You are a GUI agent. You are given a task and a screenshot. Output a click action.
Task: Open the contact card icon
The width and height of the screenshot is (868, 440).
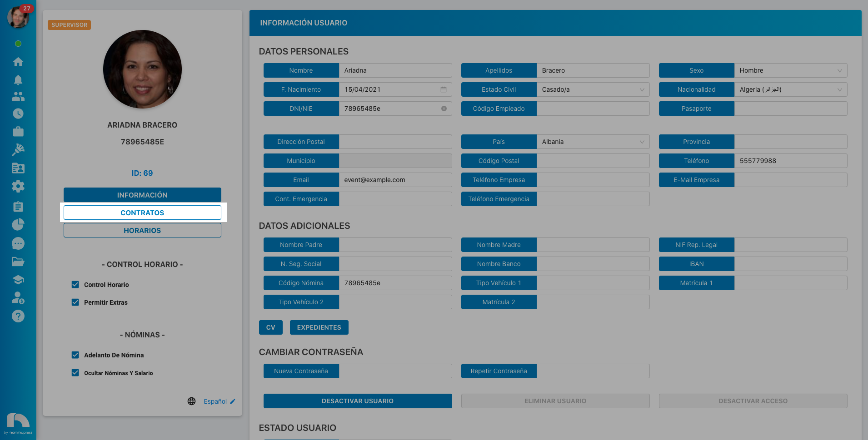click(18, 168)
